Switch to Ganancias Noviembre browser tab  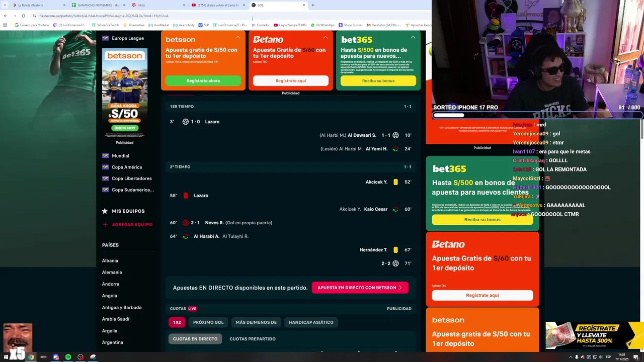(x=99, y=5)
